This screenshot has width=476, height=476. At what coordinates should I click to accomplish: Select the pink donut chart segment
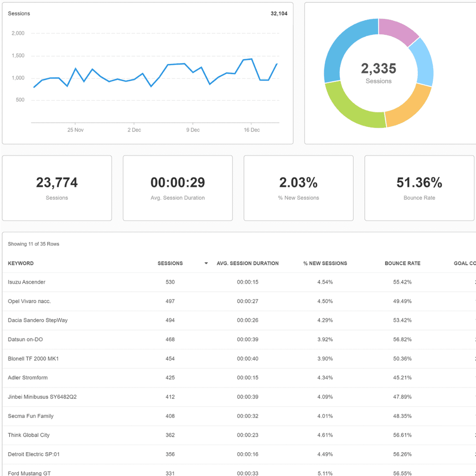pos(397,30)
